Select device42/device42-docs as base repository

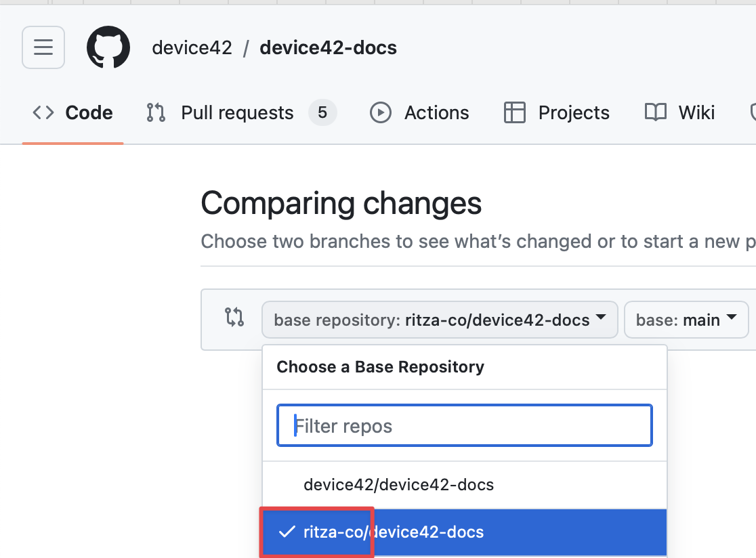398,485
